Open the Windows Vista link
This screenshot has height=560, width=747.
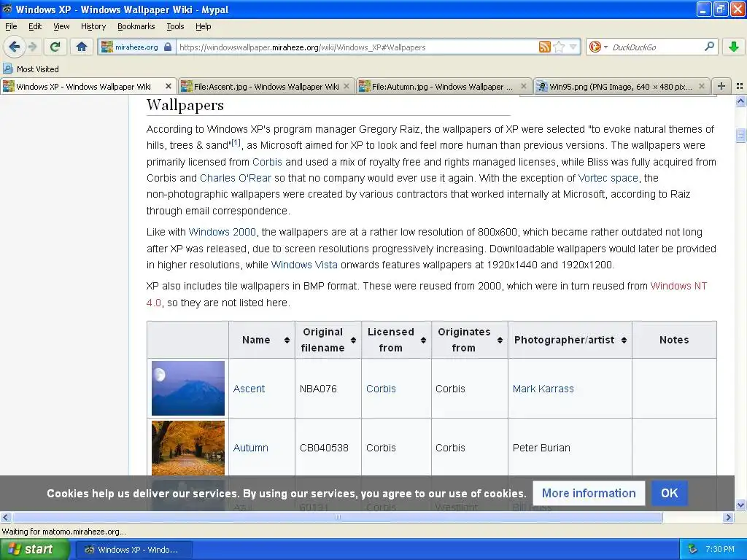(x=304, y=265)
